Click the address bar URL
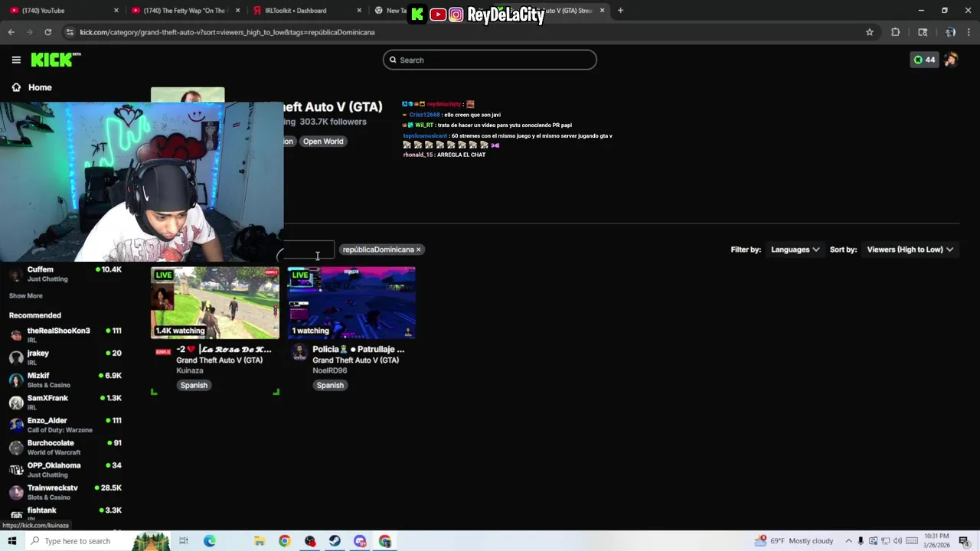 pos(227,32)
